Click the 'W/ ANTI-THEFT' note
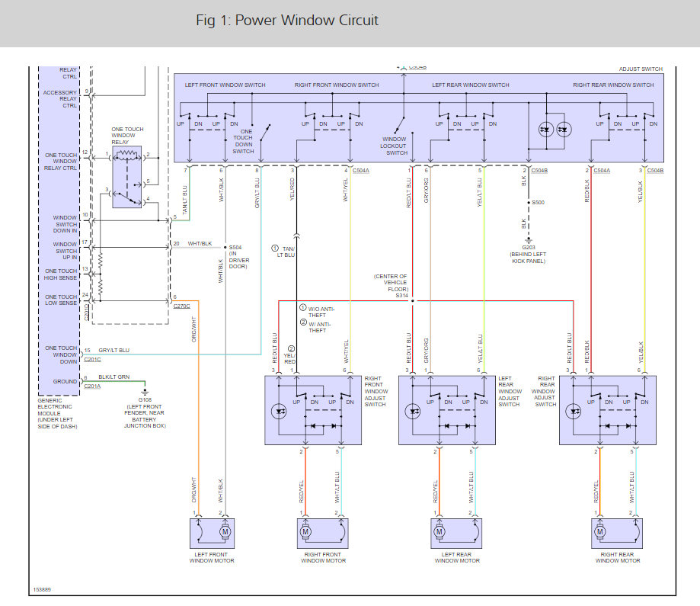700x606 pixels. click(x=320, y=327)
